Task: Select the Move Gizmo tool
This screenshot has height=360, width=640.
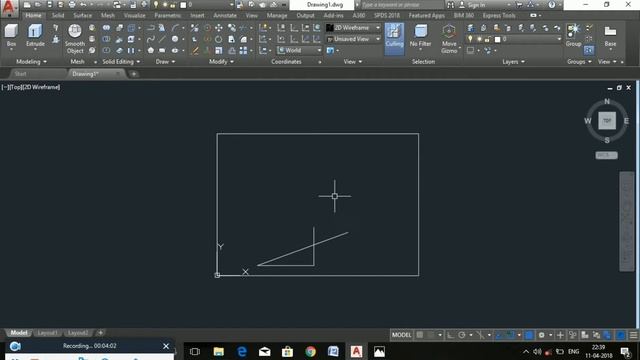Action: pos(449,38)
